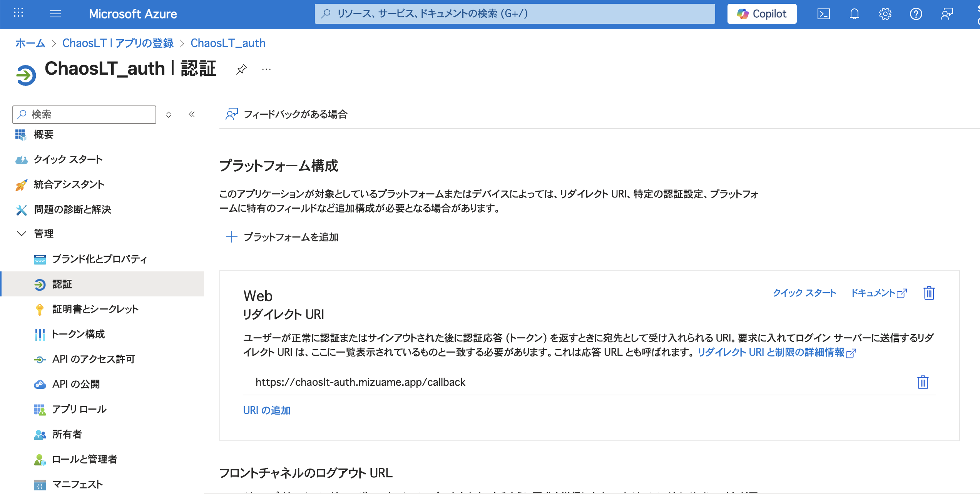This screenshot has height=502, width=980.
Task: Click the expand/collapse all sort arrows
Action: pos(169,115)
